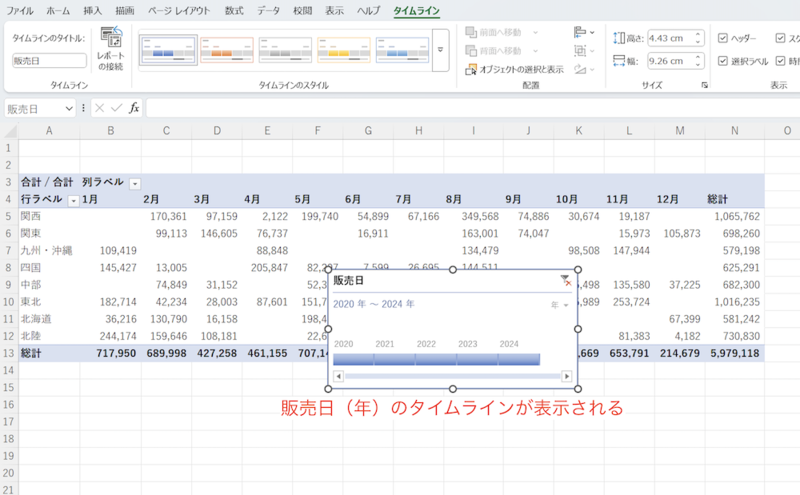Open the align objects dropdown
Viewport: 800px width, 495px height.
[x=584, y=32]
